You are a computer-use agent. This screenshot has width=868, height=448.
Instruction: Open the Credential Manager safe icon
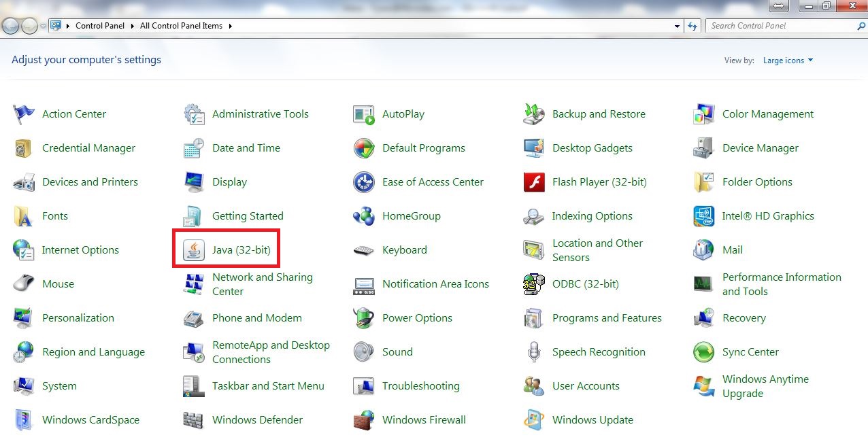pyautogui.click(x=24, y=148)
